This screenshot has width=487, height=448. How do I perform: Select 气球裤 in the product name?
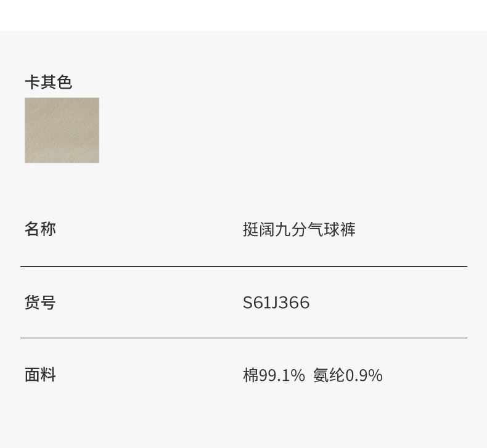pyautogui.click(x=332, y=230)
